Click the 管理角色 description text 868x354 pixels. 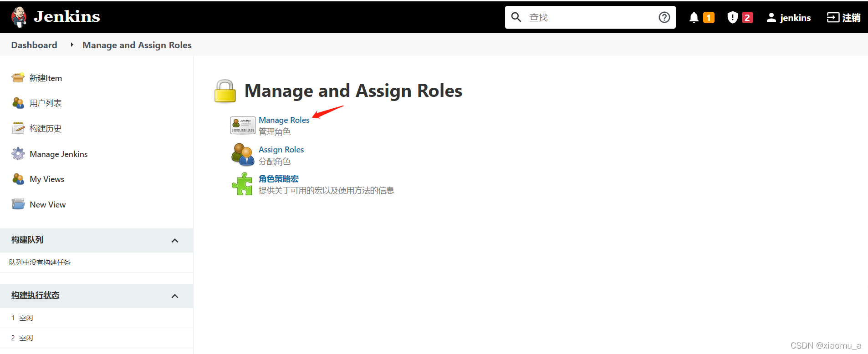[x=275, y=132]
